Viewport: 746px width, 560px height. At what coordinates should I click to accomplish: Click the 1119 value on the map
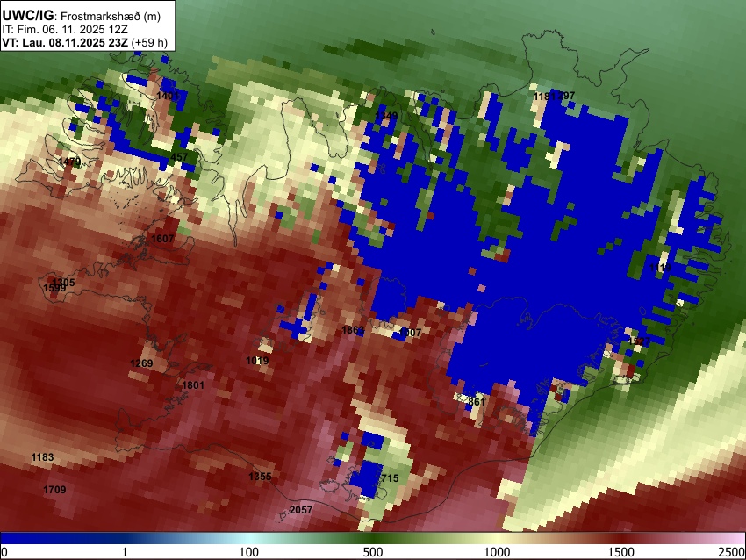(660, 268)
